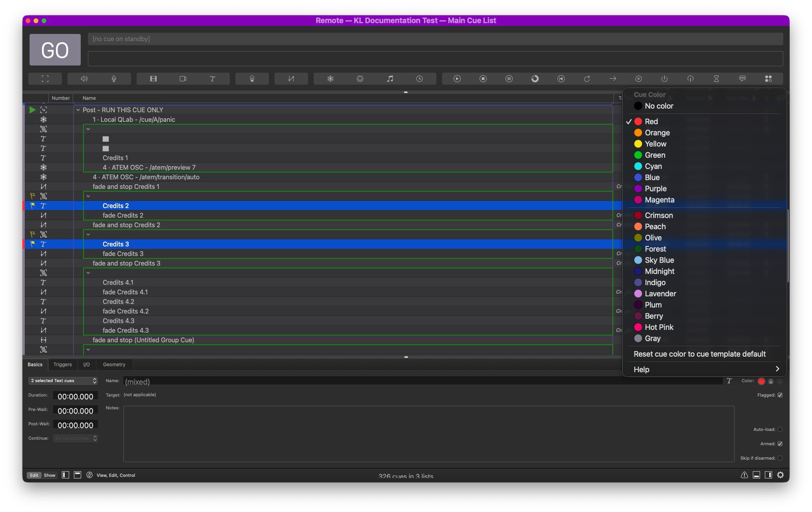Open the 2 selected Text cues dropdown
The image size is (812, 512).
point(63,381)
